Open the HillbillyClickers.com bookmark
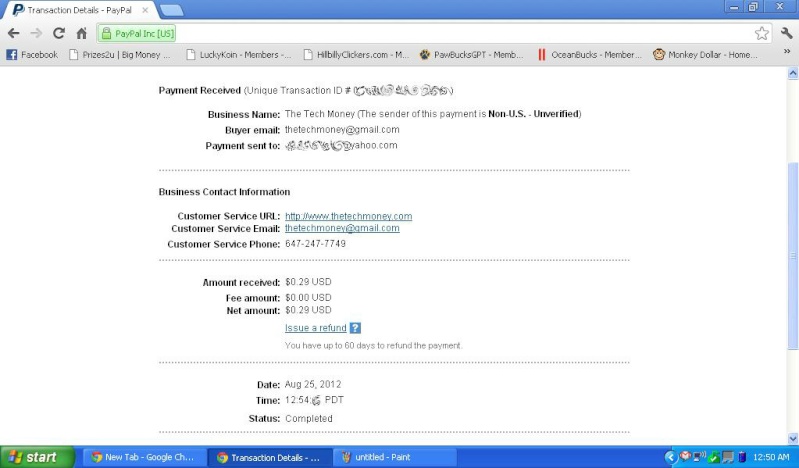The image size is (799, 468). 356,55
